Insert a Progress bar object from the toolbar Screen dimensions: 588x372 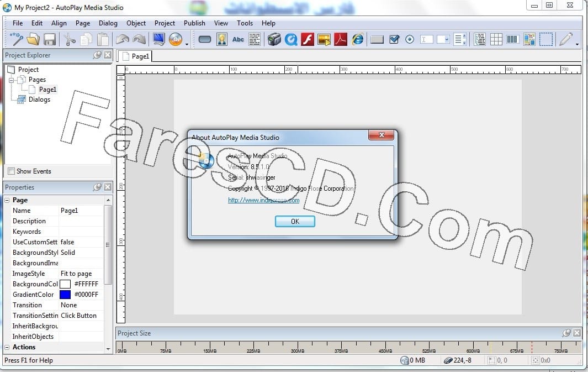pos(512,39)
